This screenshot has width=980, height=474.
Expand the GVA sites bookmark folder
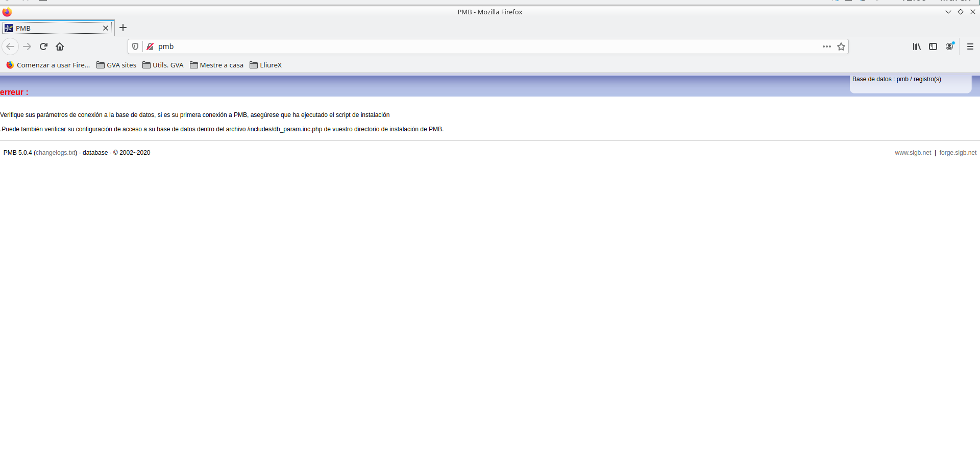click(116, 65)
